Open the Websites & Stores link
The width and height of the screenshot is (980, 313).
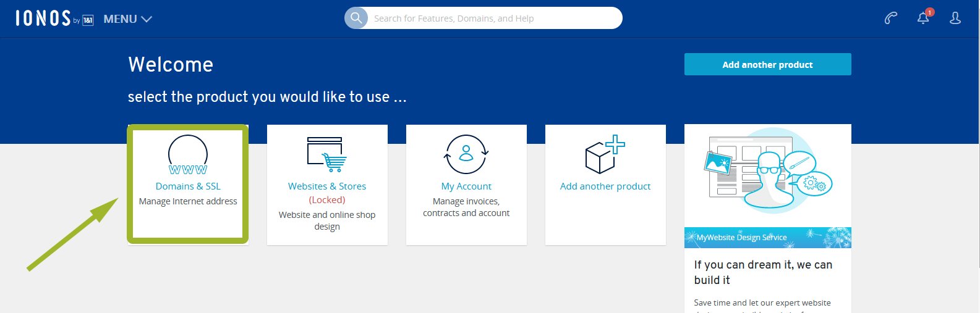pos(327,186)
